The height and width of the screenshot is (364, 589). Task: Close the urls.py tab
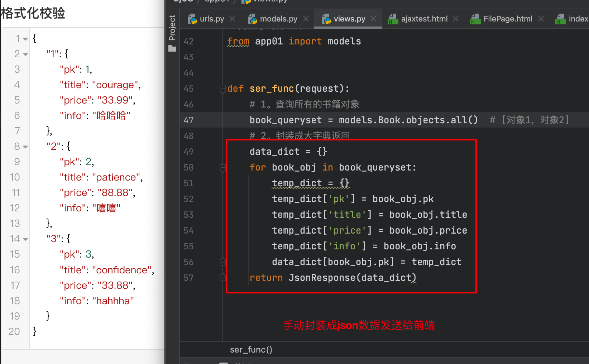coord(232,19)
